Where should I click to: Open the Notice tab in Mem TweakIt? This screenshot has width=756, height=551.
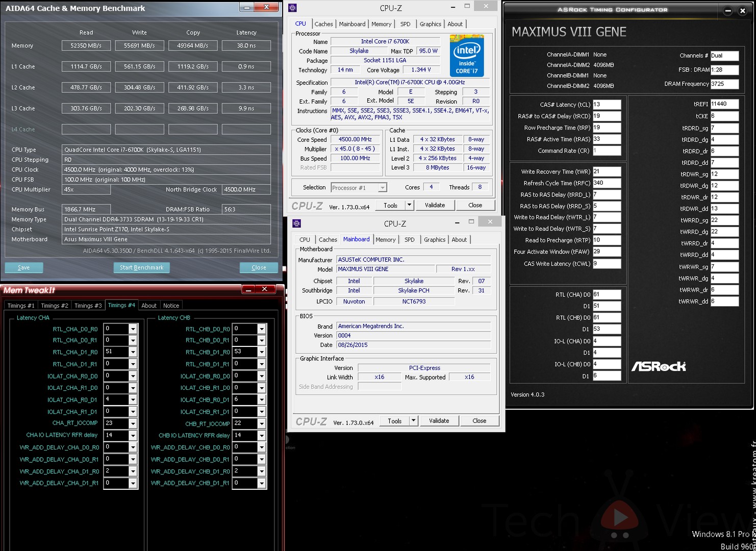[x=171, y=306]
